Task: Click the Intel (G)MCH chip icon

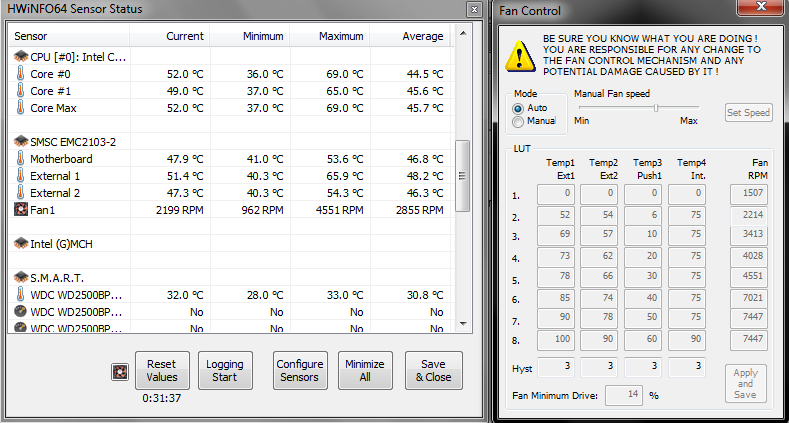Action: click(x=21, y=243)
